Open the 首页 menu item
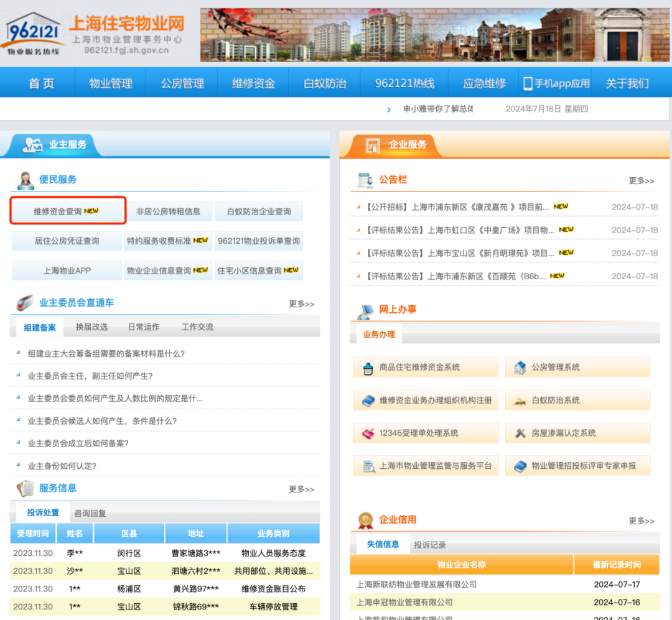 click(42, 83)
